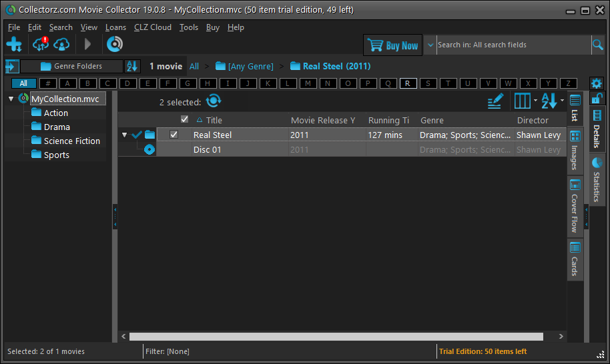Open the Loans menu
This screenshot has width=610, height=364.
(x=115, y=27)
